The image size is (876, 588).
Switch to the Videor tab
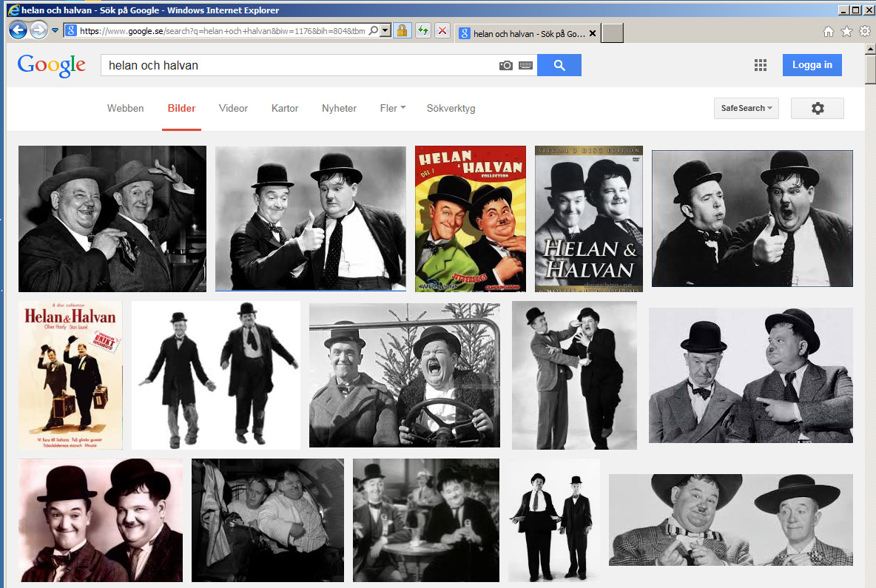[233, 108]
